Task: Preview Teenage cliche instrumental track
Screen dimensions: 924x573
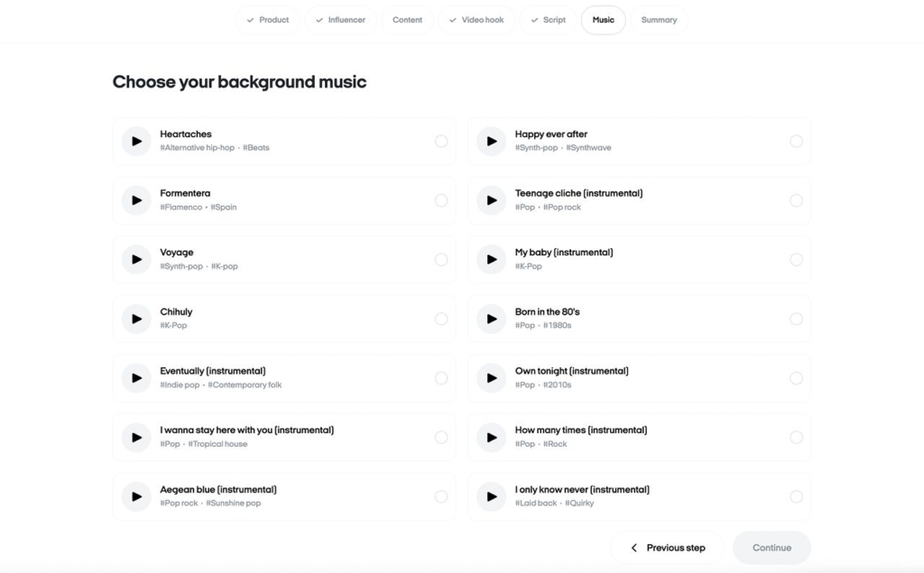Action: [x=491, y=200]
